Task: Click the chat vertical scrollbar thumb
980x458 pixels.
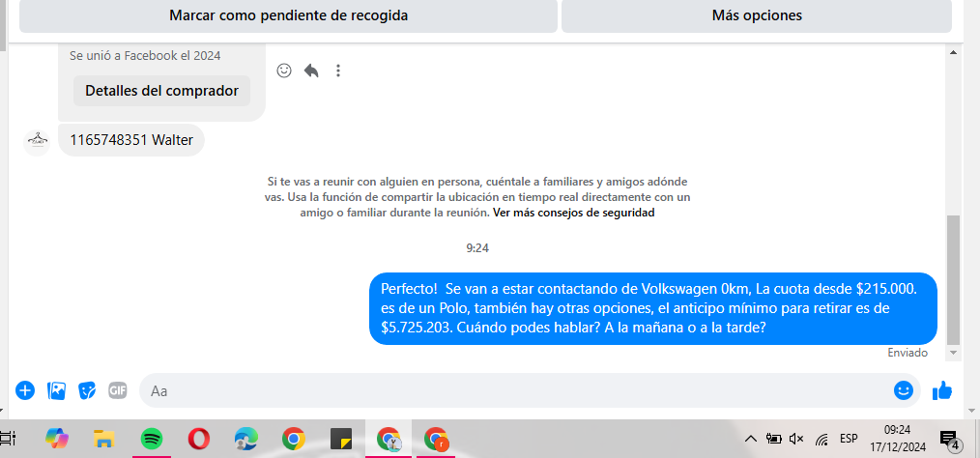Action: pyautogui.click(x=953, y=279)
